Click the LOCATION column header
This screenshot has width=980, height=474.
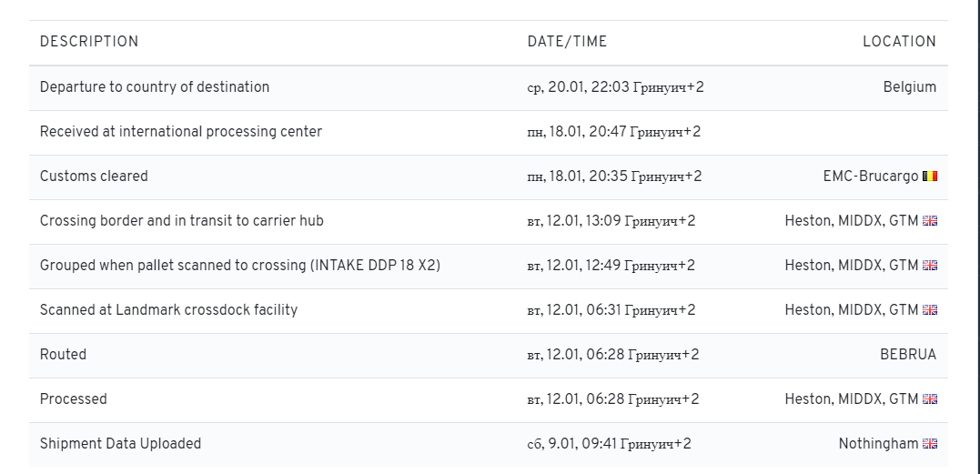pyautogui.click(x=899, y=42)
